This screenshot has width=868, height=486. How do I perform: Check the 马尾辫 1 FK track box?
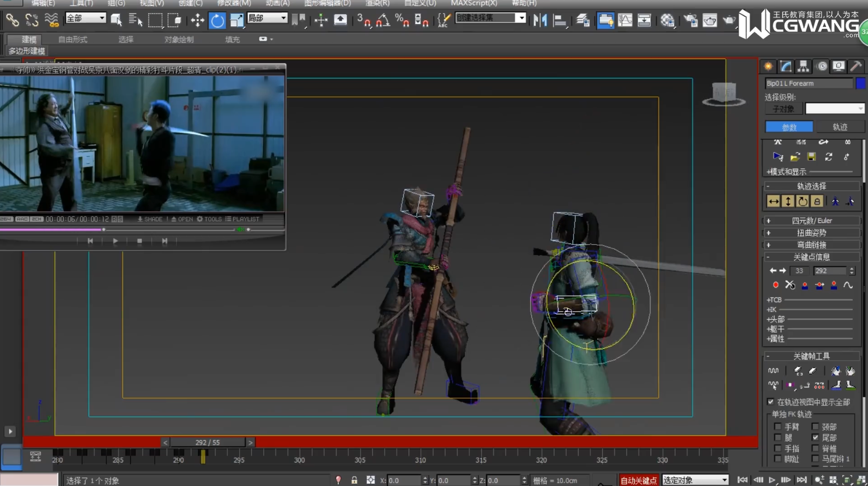pyautogui.click(x=815, y=459)
